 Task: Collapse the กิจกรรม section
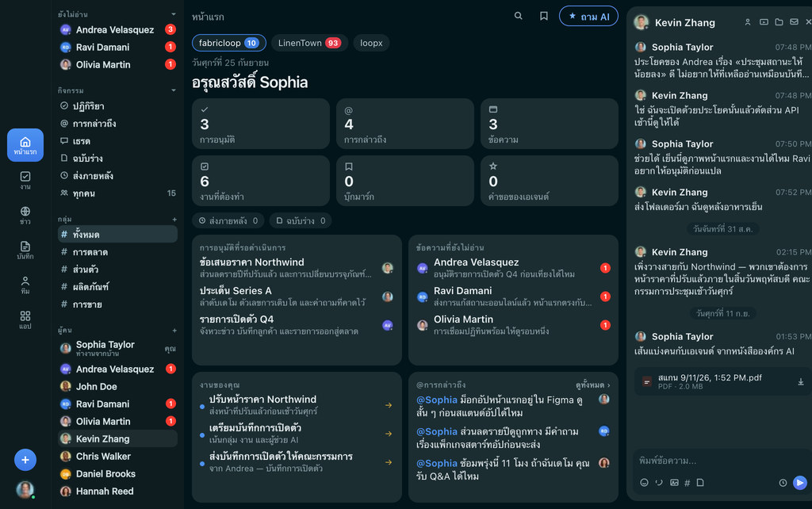tap(174, 90)
